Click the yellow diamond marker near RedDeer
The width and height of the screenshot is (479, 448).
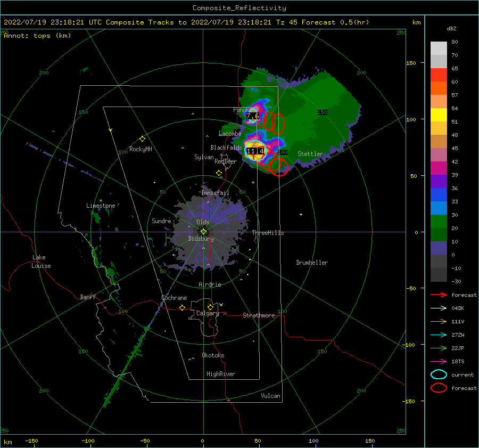coord(219,173)
